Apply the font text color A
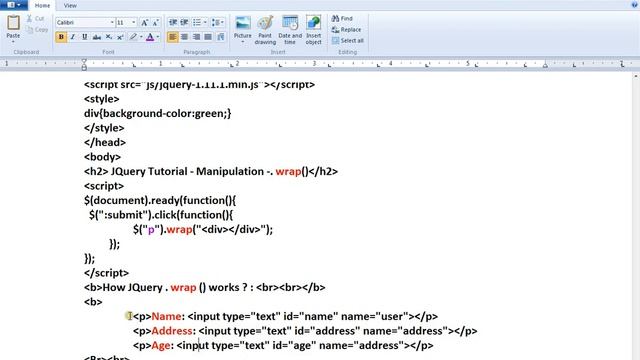 click(x=150, y=37)
